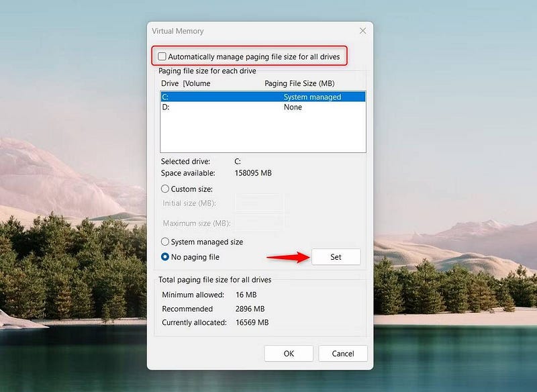Image resolution: width=537 pixels, height=392 pixels.
Task: Enable automatically manage paging file size
Action: 162,56
